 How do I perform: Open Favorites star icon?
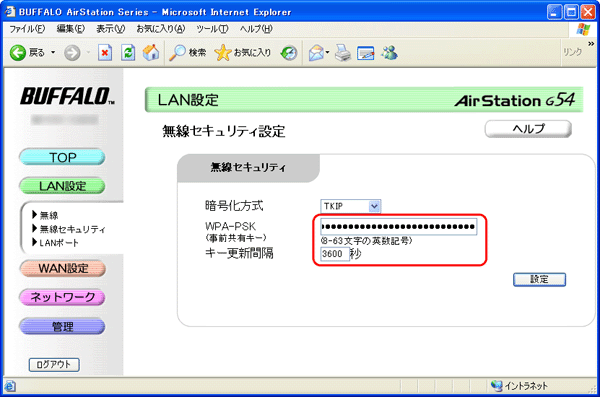pyautogui.click(x=223, y=53)
